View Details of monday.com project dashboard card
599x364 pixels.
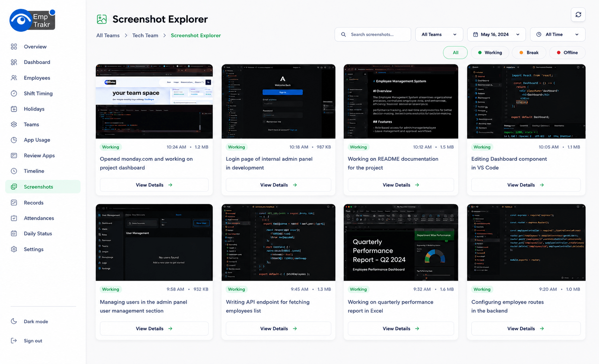[154, 185]
